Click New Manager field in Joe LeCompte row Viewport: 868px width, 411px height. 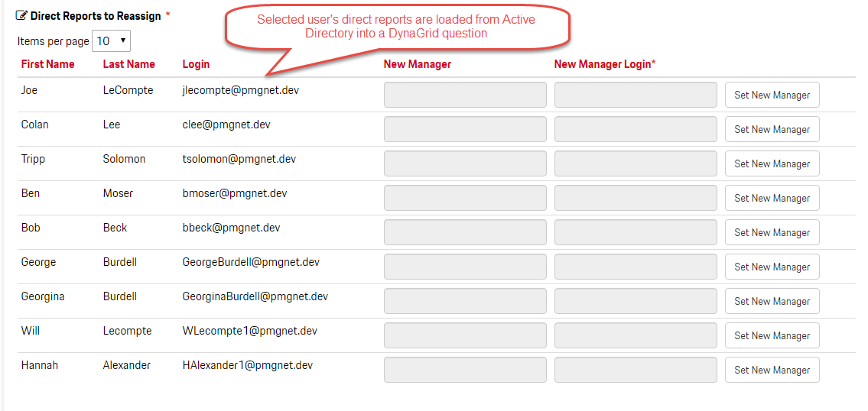(x=465, y=95)
